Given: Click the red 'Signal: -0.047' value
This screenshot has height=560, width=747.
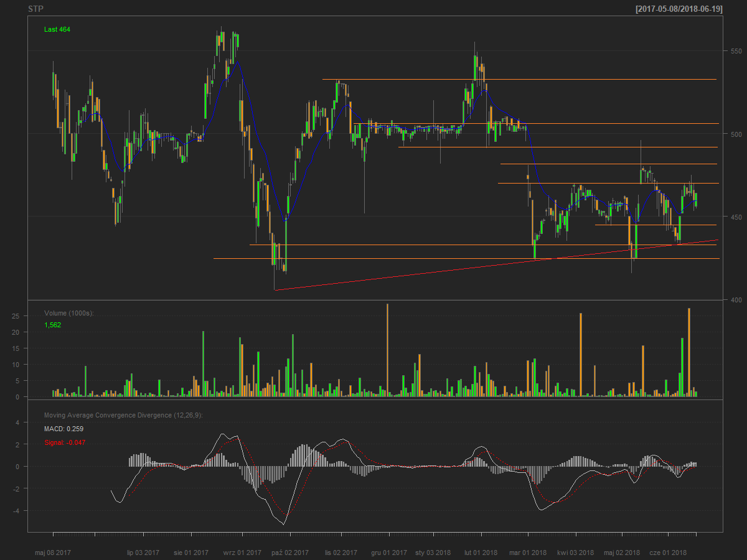Looking at the screenshot, I should click(65, 442).
